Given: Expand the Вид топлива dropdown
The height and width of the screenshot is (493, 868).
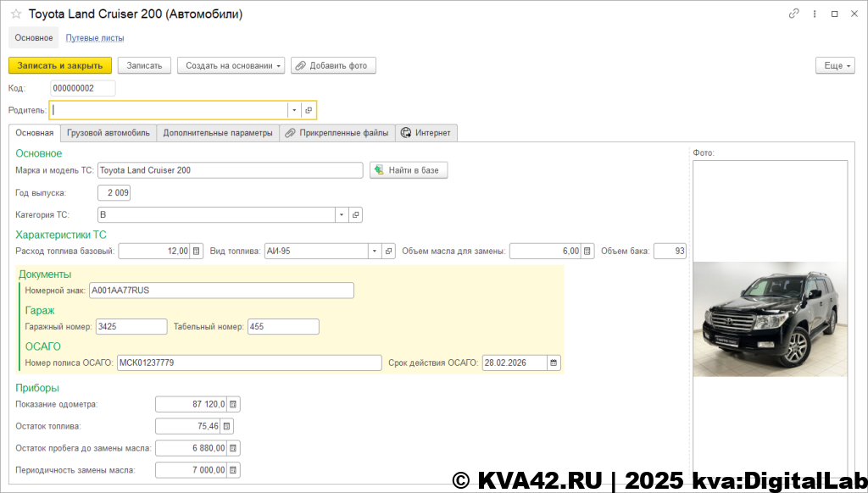Looking at the screenshot, I should (374, 251).
